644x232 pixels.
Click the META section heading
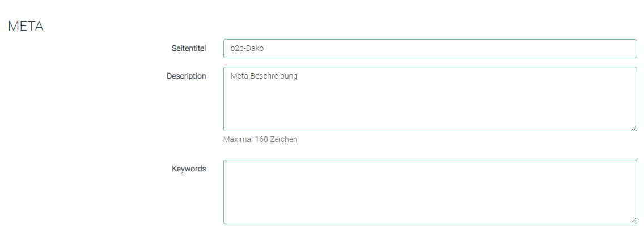pyautogui.click(x=26, y=26)
